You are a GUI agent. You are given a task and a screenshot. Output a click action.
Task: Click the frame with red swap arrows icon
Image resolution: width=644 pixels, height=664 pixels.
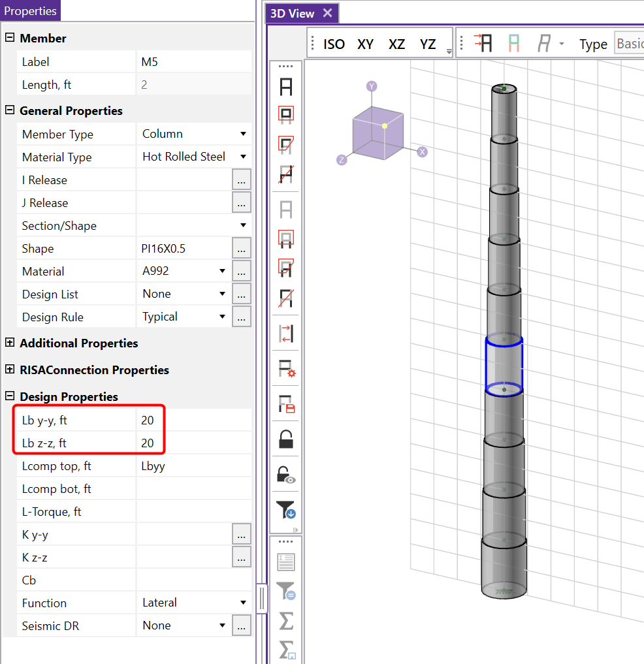(x=286, y=333)
